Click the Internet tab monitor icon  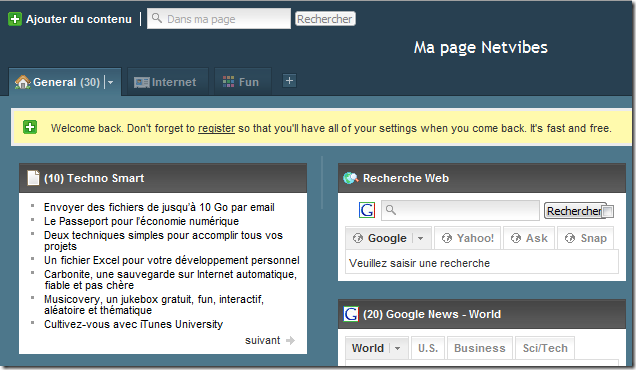pyautogui.click(x=142, y=82)
